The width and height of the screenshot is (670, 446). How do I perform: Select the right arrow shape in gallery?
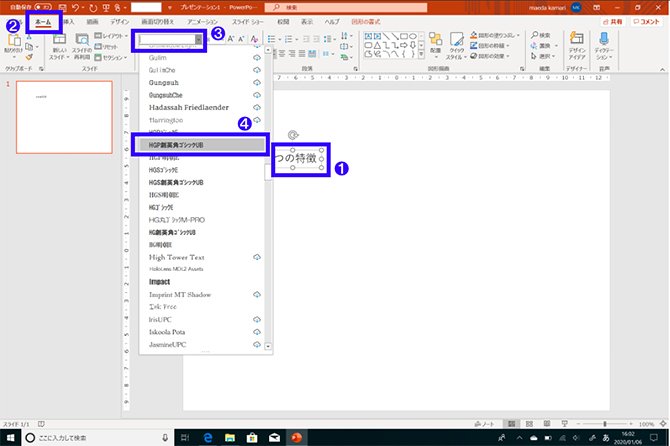[403, 45]
